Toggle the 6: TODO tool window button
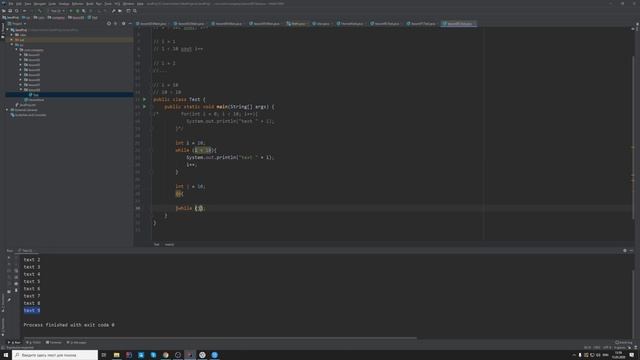Viewport: 640px width, 360px height. 33,342
